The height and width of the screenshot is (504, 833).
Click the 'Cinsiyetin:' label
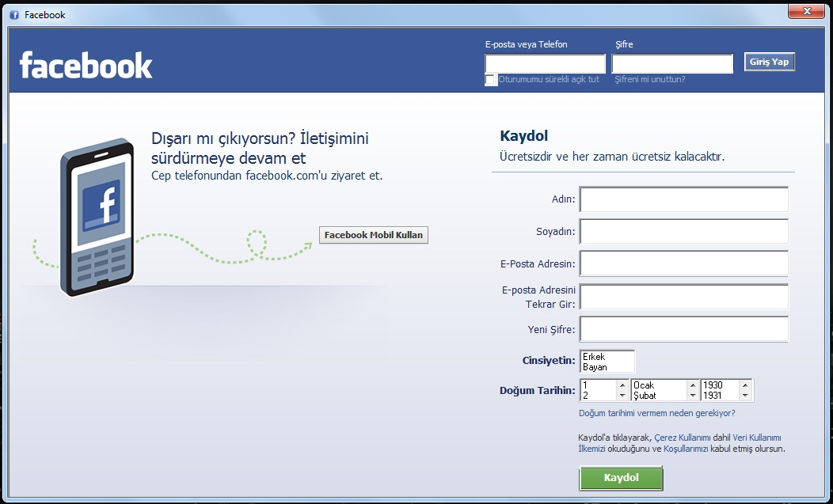pyautogui.click(x=549, y=361)
